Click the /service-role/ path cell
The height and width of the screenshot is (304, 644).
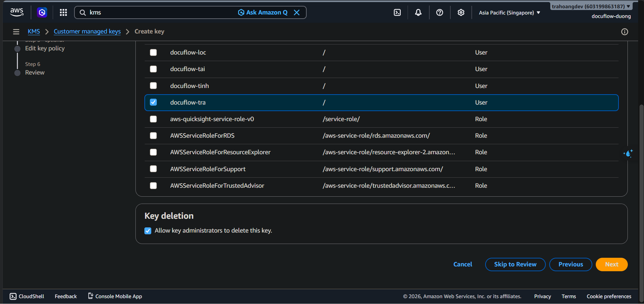click(x=341, y=119)
